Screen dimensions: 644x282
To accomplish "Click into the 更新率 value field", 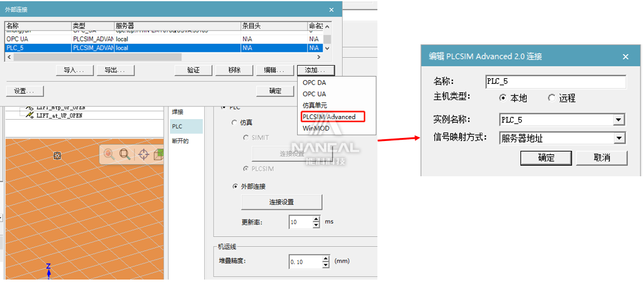I will pos(301,222).
